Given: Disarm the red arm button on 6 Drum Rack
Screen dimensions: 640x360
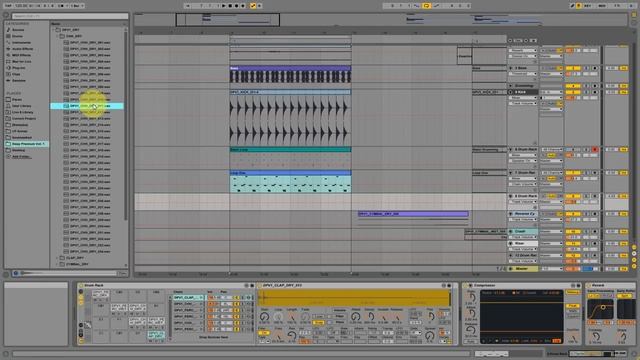Looking at the screenshot, I should 595,150.
